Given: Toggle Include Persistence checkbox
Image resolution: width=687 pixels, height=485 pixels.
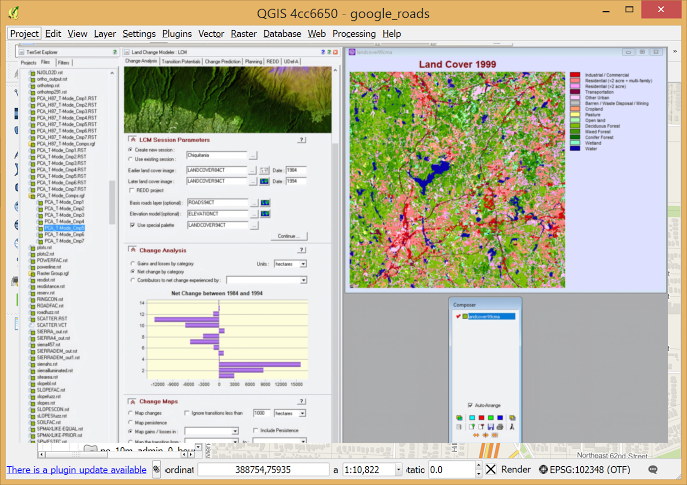Looking at the screenshot, I should click(256, 430).
